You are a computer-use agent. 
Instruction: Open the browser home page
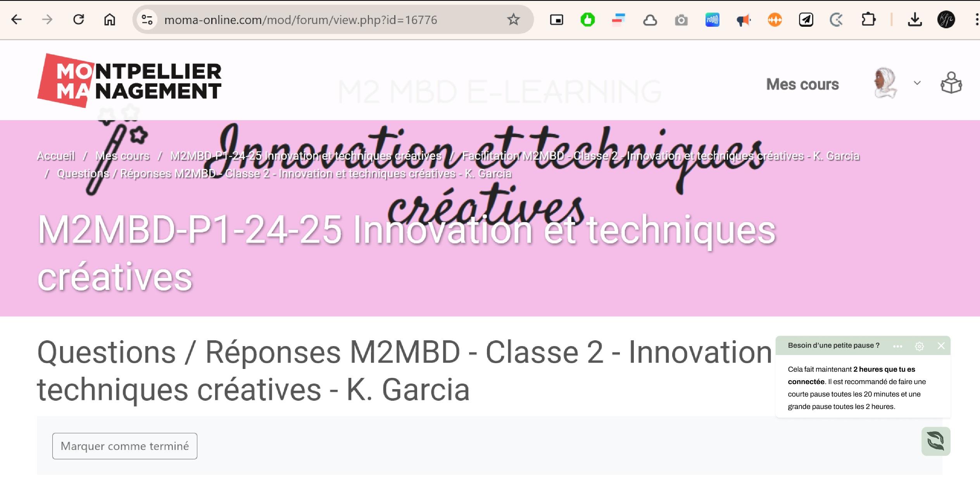110,19
